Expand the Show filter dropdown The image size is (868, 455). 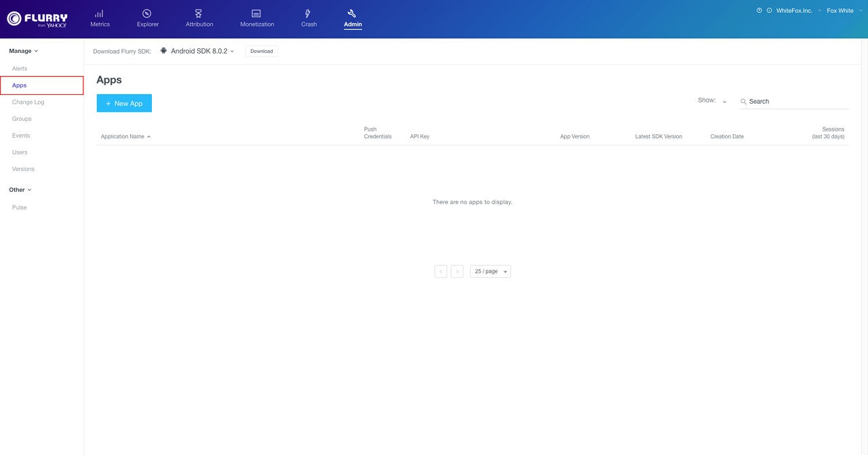coord(713,101)
